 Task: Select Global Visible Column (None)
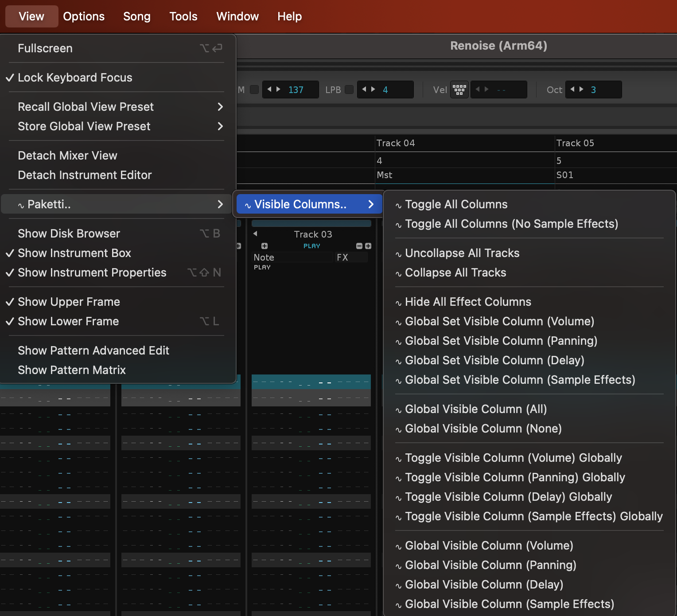[529, 429]
